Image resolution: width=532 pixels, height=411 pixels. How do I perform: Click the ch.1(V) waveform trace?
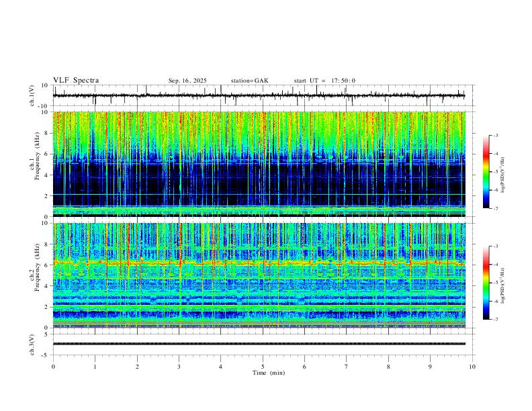click(x=259, y=95)
